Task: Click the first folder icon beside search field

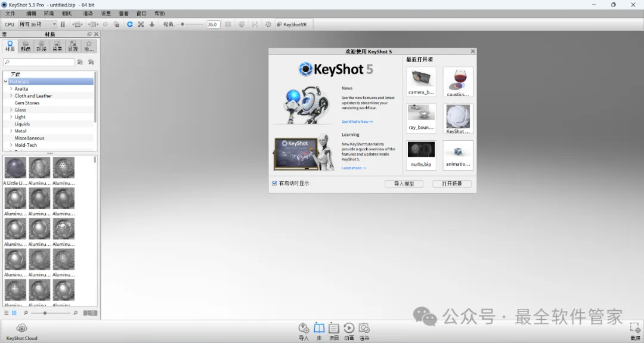Action: coord(80,62)
